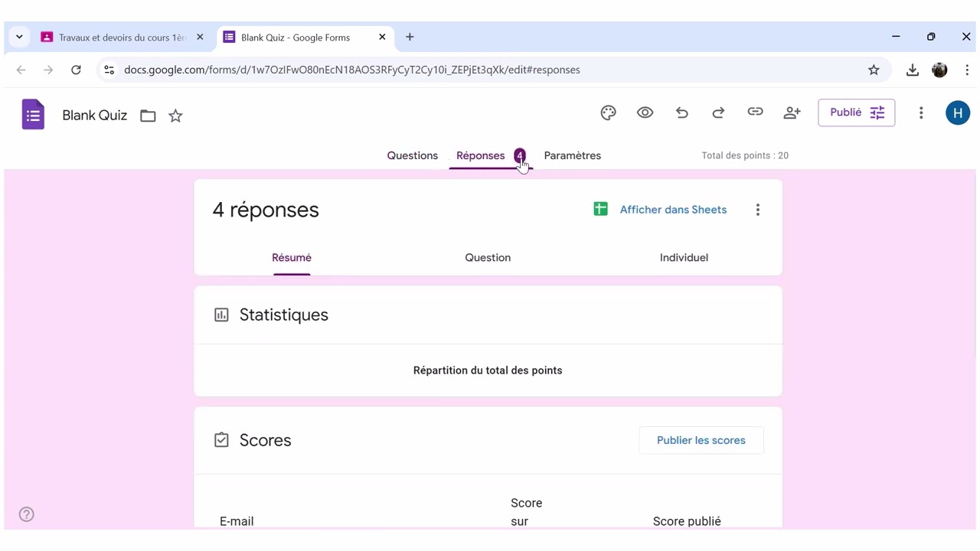The image size is (980, 551).
Task: Click 'Répartition du total des points' text
Action: tap(488, 370)
